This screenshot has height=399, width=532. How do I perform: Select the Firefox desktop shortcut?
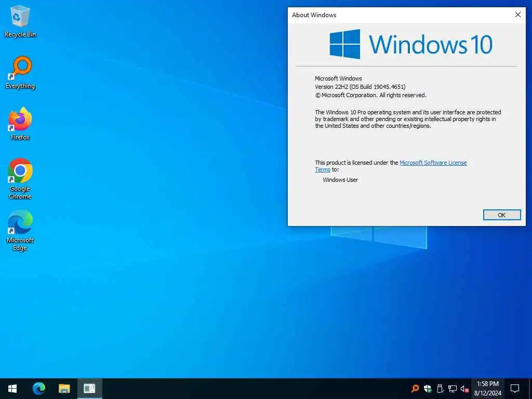[x=20, y=124]
